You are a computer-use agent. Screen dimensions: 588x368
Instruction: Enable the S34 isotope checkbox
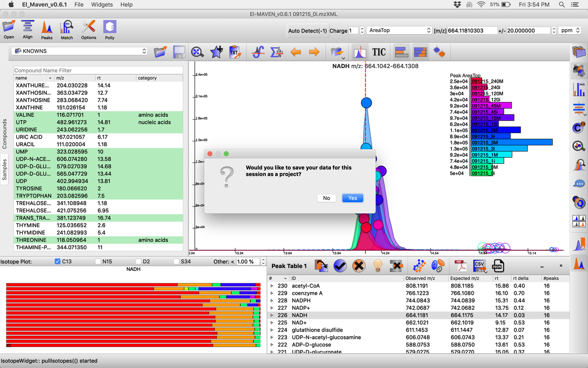pos(176,261)
